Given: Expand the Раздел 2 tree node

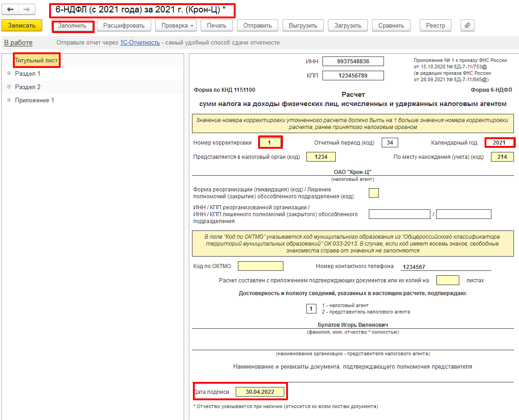Looking at the screenshot, I should point(9,87).
